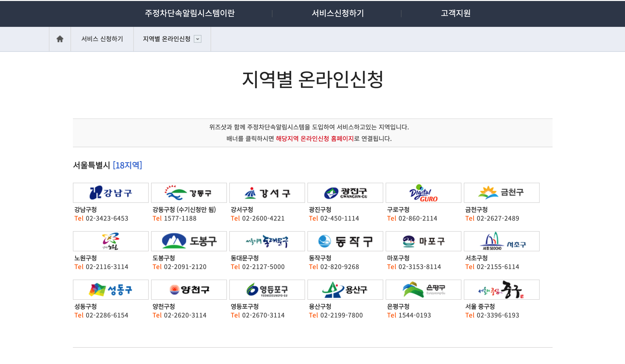Open the 광진구 Gwangjin-gu logo banner
The image size is (625, 364).
(x=345, y=193)
